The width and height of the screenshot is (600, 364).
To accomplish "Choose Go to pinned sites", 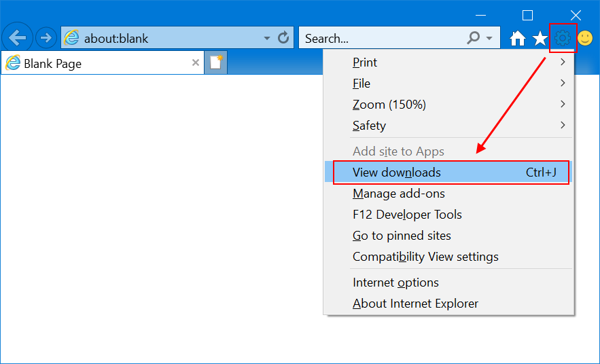I will 448,236.
